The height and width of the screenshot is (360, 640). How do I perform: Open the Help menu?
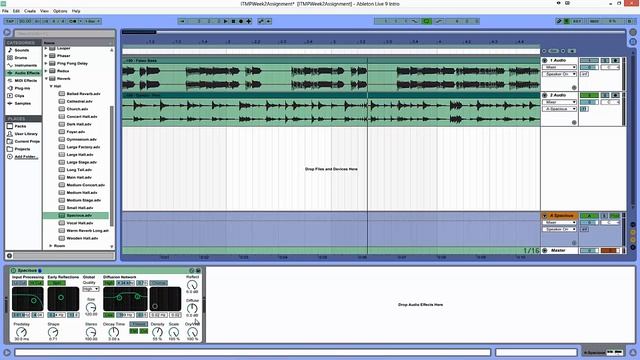(x=76, y=11)
